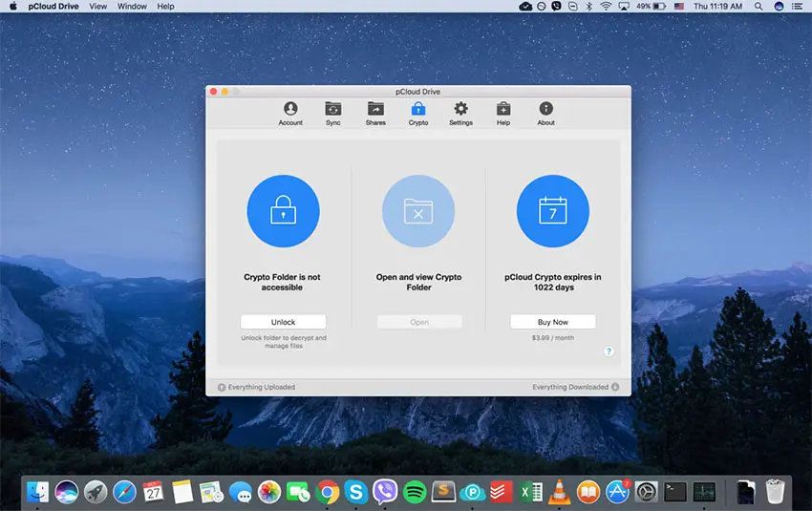The width and height of the screenshot is (812, 511).
Task: Open Spotify from the dock
Action: (415, 492)
